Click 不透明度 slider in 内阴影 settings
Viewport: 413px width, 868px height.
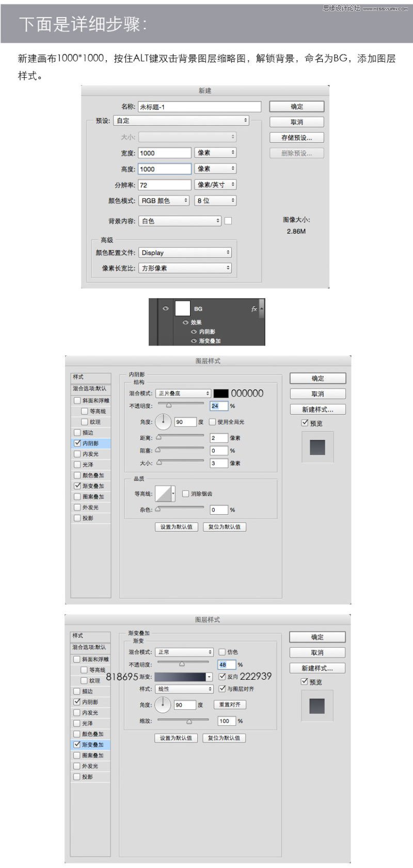click(x=181, y=404)
